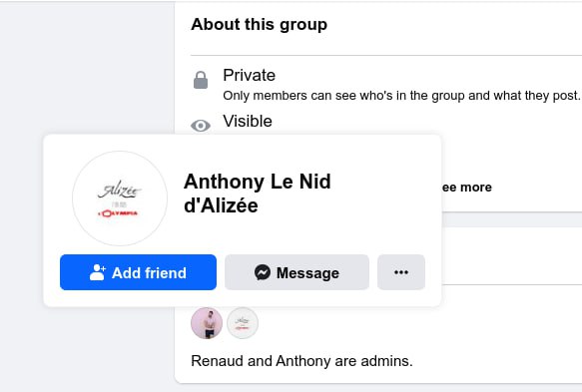Screen dimensions: 582x392
Task: Click the 'Only members can see' description
Action: [401, 96]
